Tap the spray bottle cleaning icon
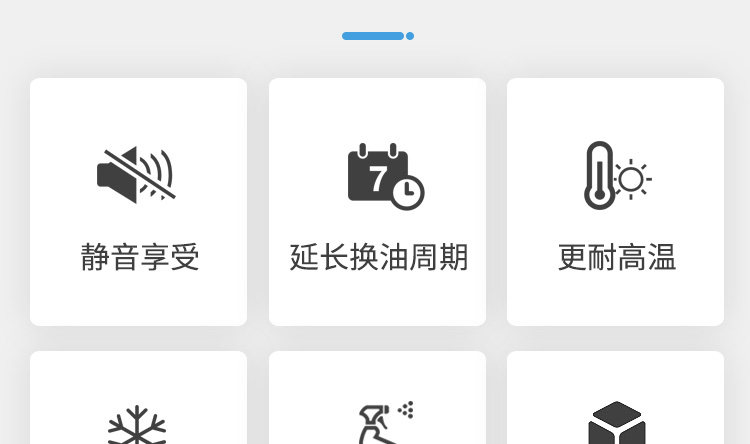 click(x=386, y=422)
